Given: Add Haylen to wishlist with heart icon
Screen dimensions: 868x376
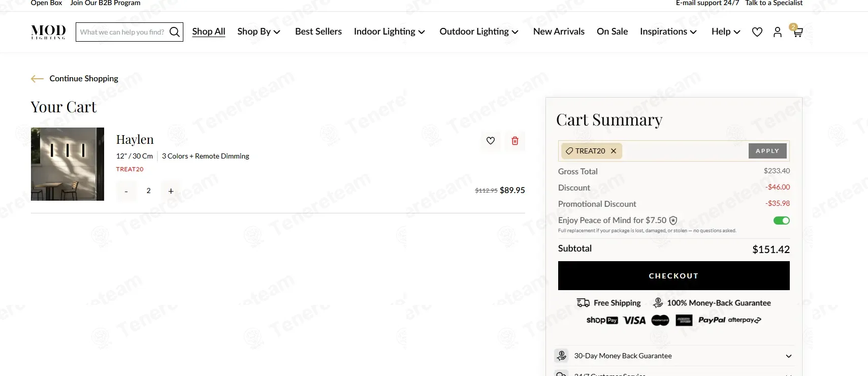Looking at the screenshot, I should [491, 141].
